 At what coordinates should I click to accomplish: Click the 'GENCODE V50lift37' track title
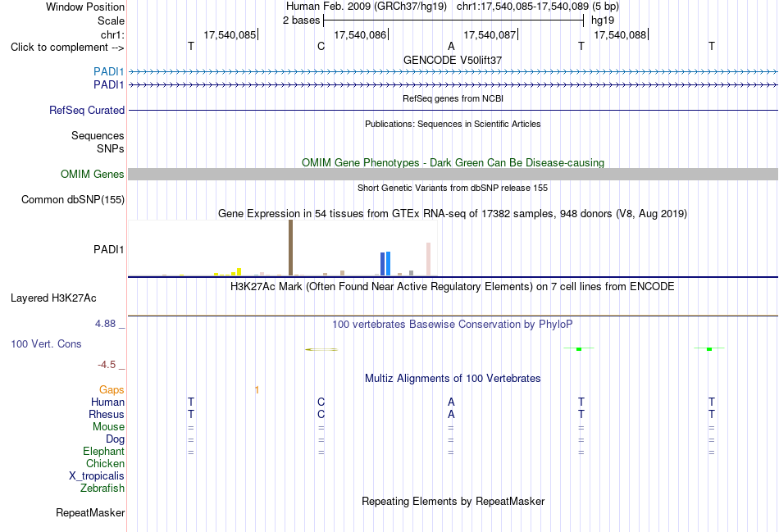point(453,60)
